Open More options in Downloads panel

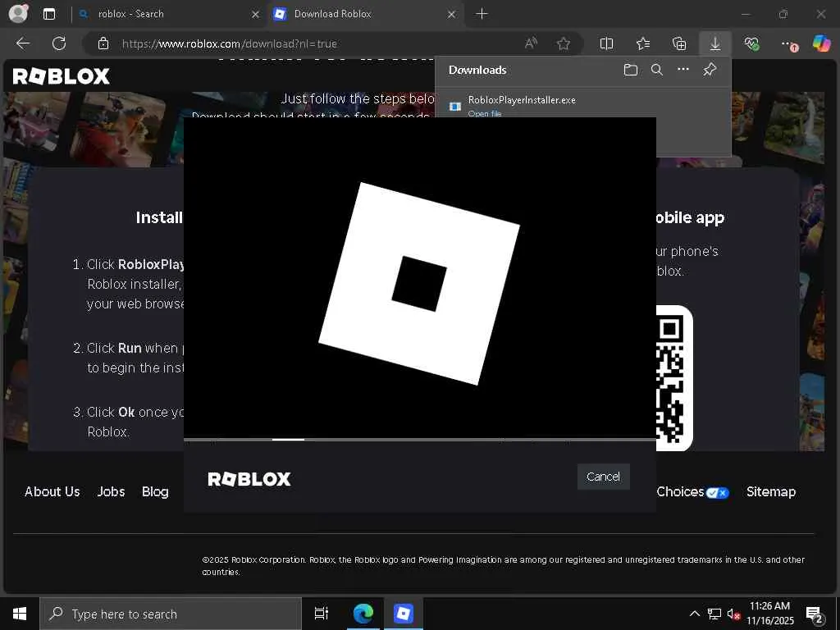(683, 70)
